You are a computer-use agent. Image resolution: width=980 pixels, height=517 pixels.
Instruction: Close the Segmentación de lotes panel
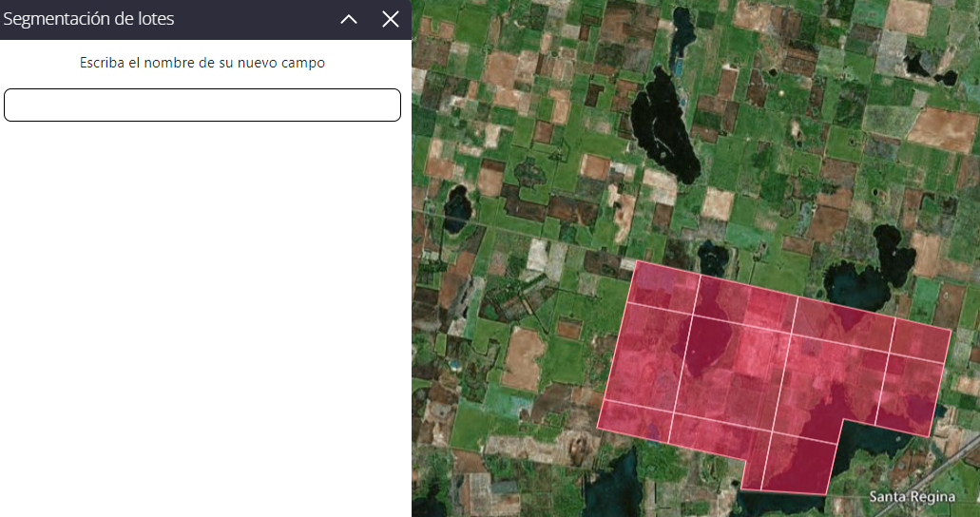pos(391,19)
